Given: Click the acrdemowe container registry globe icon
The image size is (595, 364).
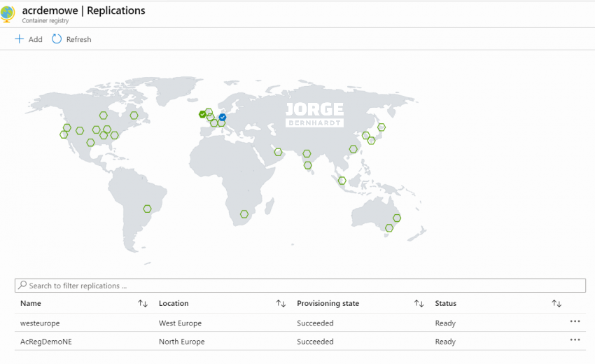Looking at the screenshot, I should 7,14.
